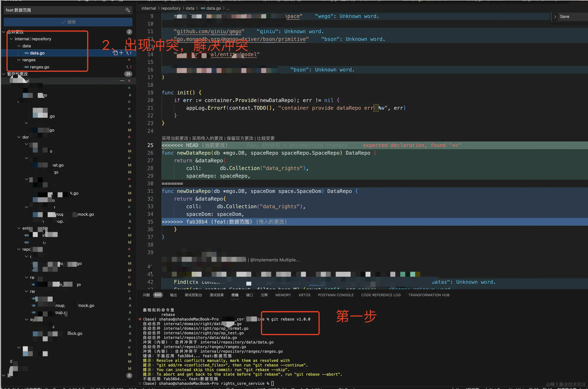
Task: Click 保留双方更改 conflict action
Action: coord(240,138)
